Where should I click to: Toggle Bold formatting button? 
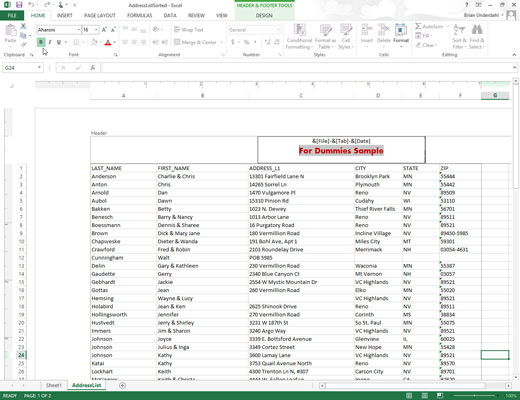point(41,42)
